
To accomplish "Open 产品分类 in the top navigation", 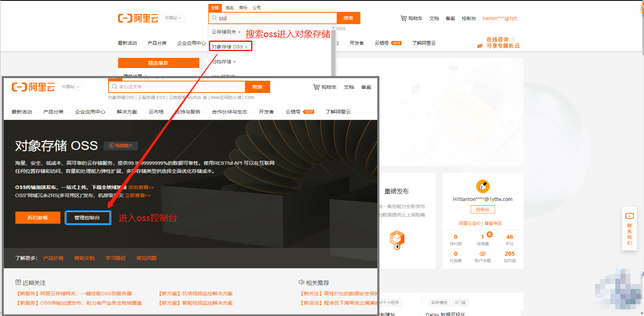I will (x=157, y=43).
